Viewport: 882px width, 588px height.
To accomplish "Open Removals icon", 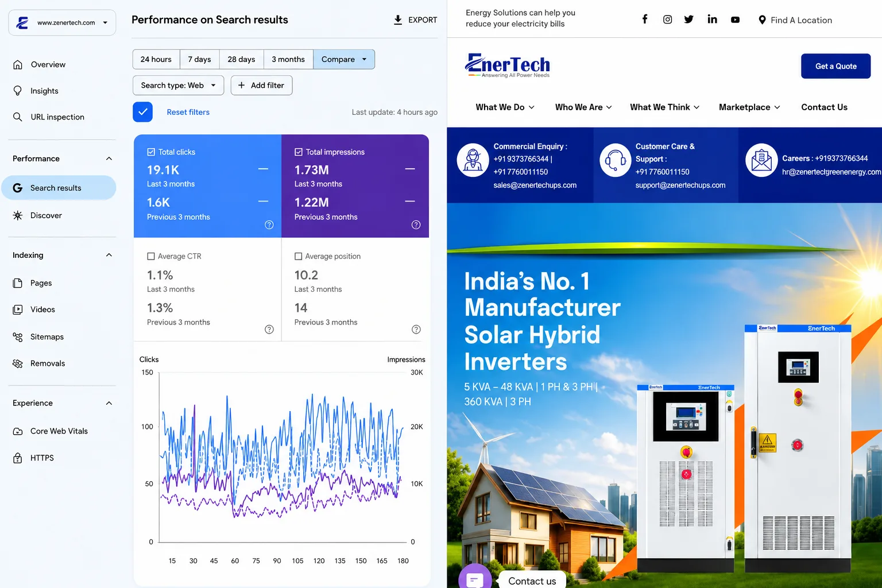I will [x=18, y=363].
